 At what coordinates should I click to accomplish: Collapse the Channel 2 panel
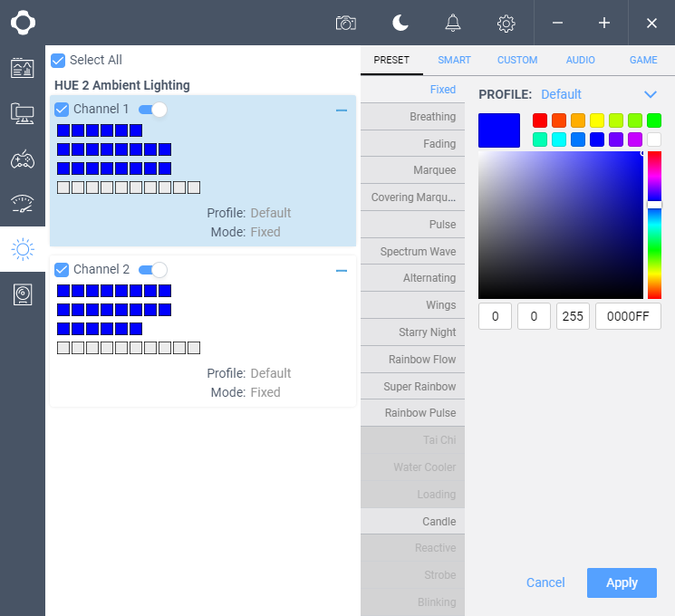click(342, 270)
